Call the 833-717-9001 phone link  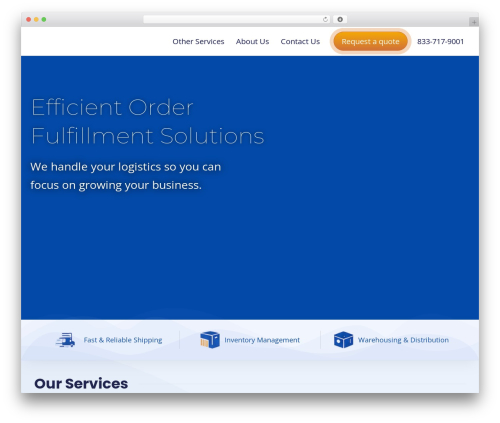[x=440, y=41]
